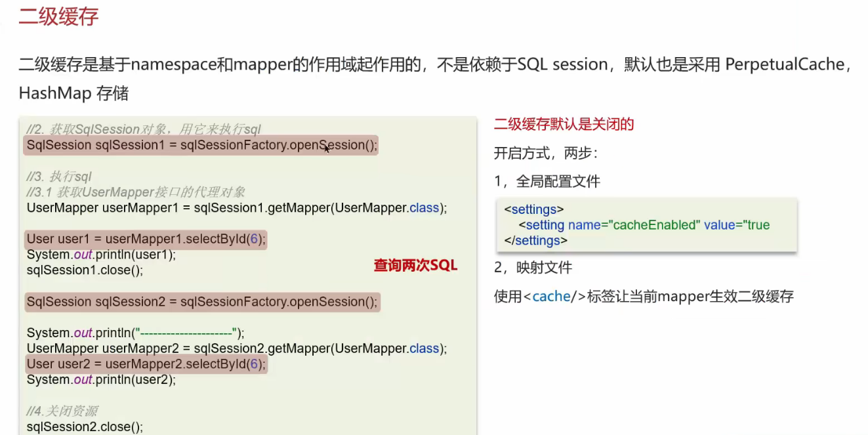
Task: Click the 二级缓存 heading at top
Action: [58, 16]
